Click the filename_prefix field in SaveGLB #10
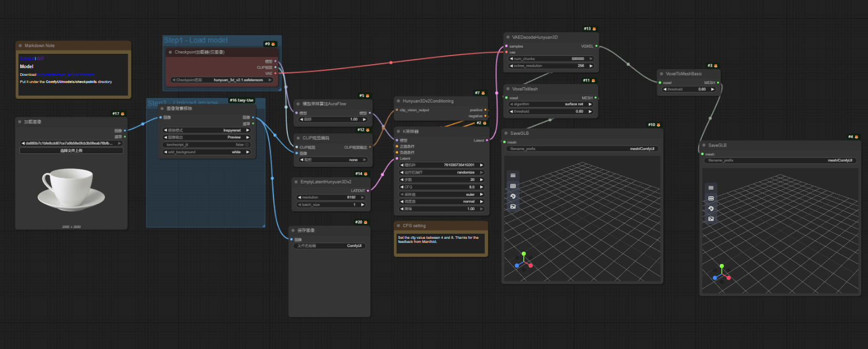This screenshot has height=349, width=868. pyautogui.click(x=582, y=149)
